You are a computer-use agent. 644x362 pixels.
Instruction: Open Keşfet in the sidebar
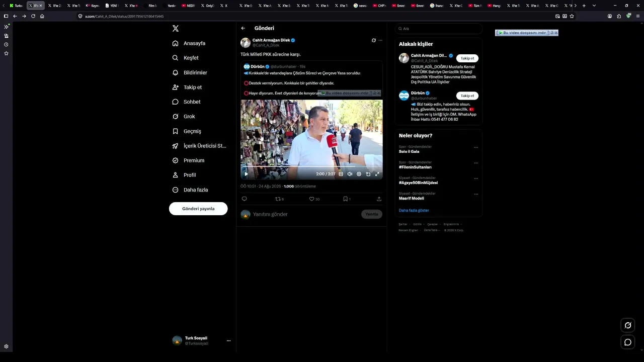pyautogui.click(x=185, y=58)
